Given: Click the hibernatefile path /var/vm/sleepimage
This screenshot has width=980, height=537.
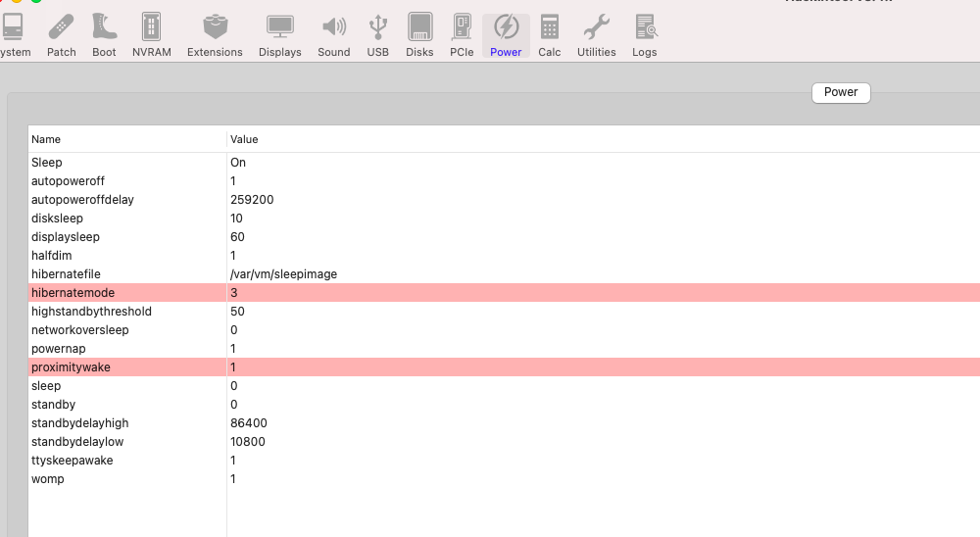Looking at the screenshot, I should [x=283, y=274].
